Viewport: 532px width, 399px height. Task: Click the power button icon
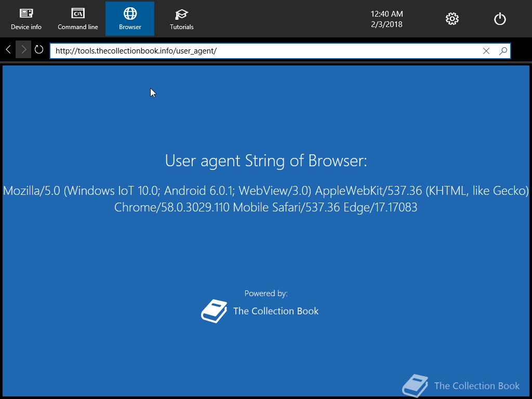(500, 19)
